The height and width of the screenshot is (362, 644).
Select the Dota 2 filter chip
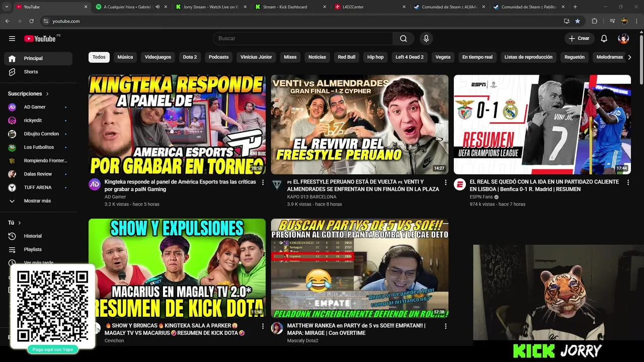(x=190, y=57)
